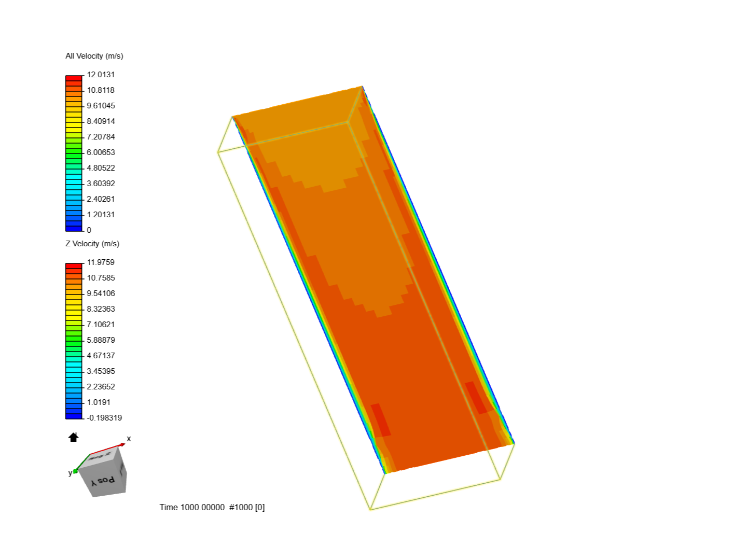Click the 0 minimum All Velocity value

point(89,230)
